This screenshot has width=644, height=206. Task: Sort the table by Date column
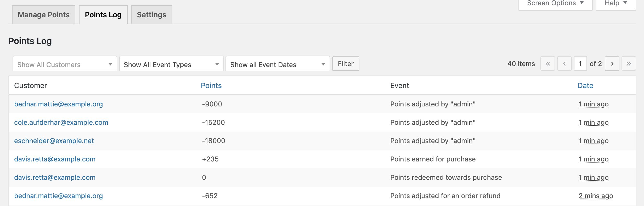click(585, 85)
